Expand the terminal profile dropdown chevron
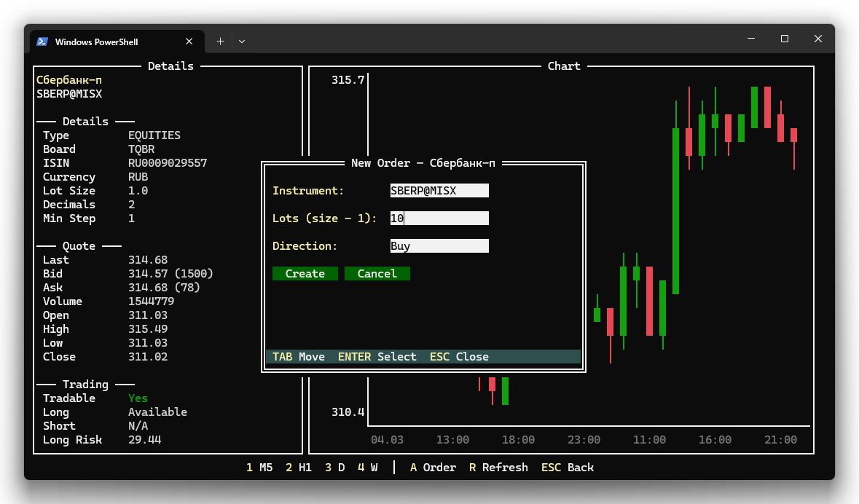This screenshot has height=504, width=859. pos(242,42)
